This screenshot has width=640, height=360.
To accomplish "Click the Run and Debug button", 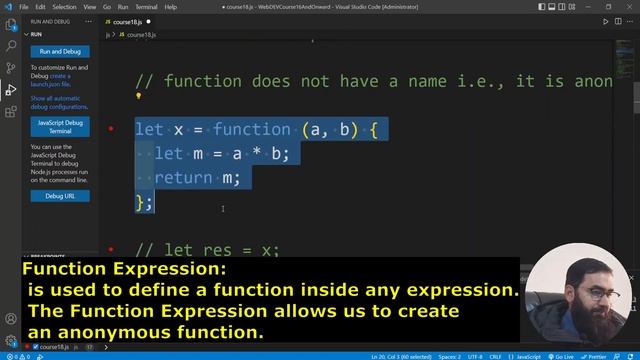I will [60, 52].
